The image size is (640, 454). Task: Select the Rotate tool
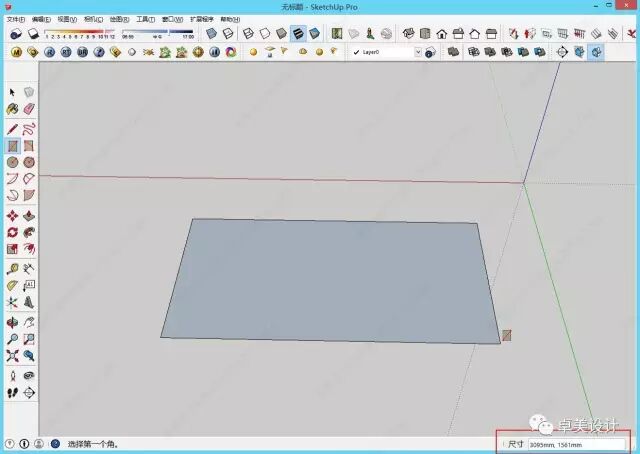tap(12, 232)
